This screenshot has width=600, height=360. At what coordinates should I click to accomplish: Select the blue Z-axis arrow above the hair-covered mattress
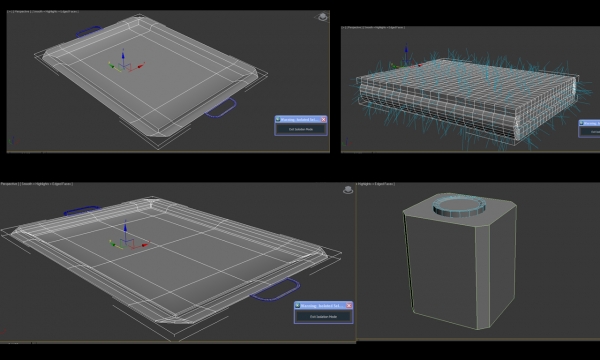pyautogui.click(x=406, y=50)
